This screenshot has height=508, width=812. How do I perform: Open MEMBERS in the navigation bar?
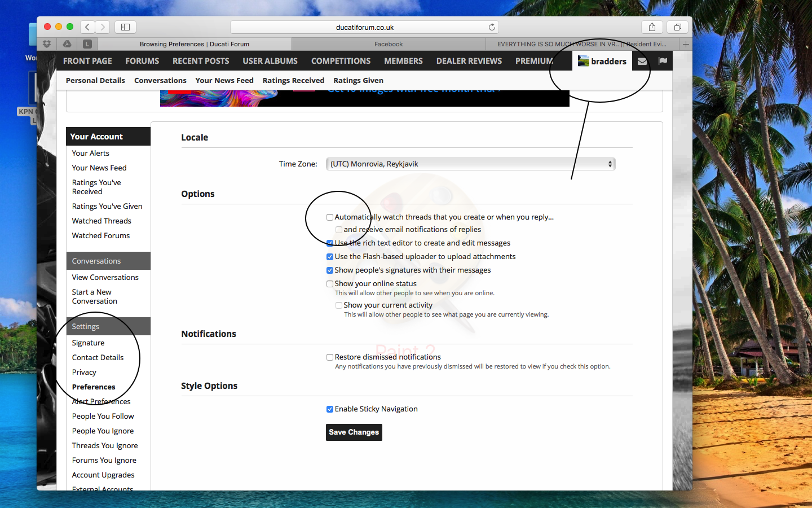coord(403,61)
